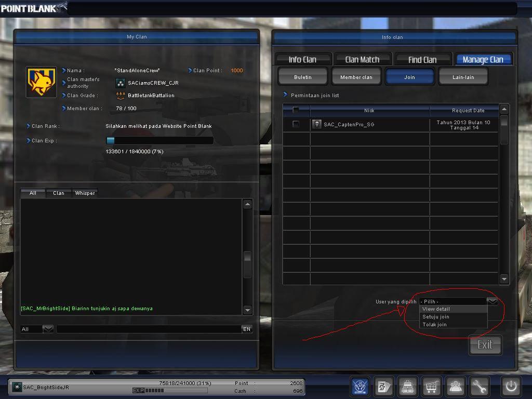Switch to the Find Clan tab

[x=422, y=59]
